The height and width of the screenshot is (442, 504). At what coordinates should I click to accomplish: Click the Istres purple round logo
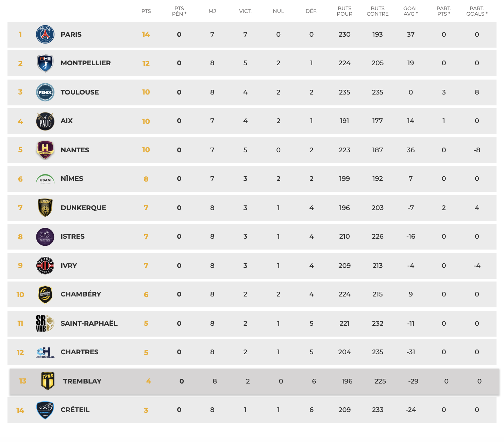pyautogui.click(x=45, y=237)
